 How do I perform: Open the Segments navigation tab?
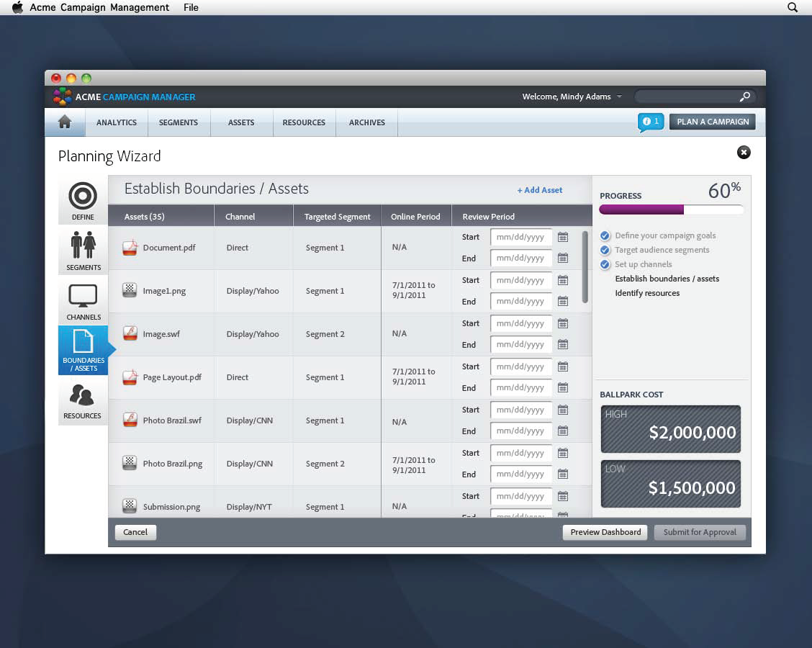[179, 123]
